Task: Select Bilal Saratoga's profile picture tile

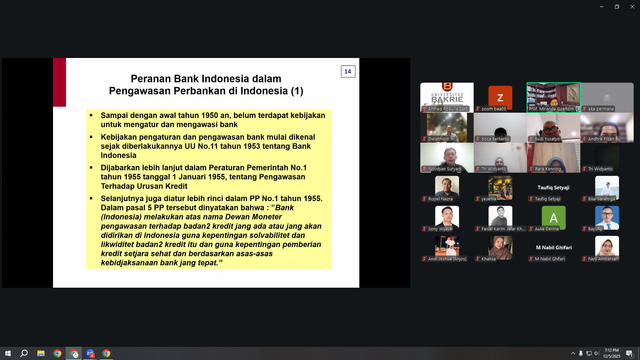Action: click(607, 188)
